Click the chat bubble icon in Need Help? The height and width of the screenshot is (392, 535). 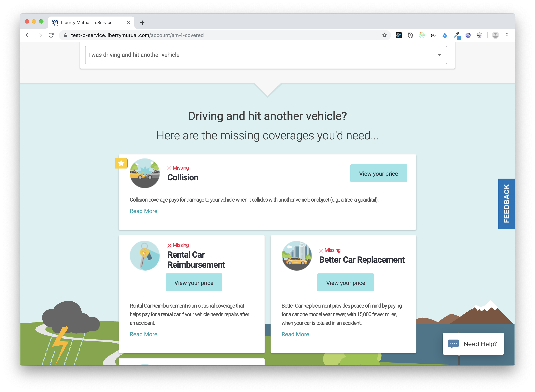[x=453, y=344]
